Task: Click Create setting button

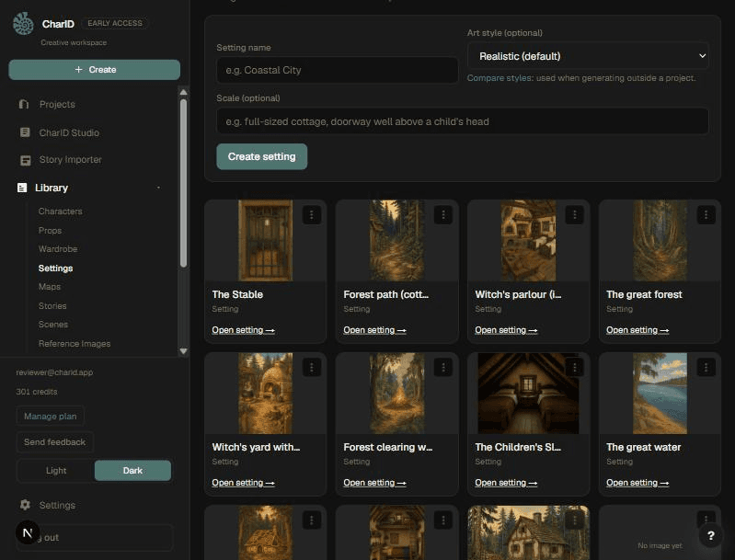Action: pyautogui.click(x=261, y=156)
